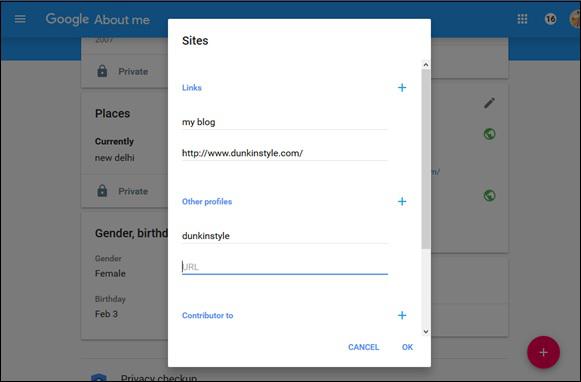The width and height of the screenshot is (581, 382).
Task: Open the account profile avatar
Action: coord(575,19)
